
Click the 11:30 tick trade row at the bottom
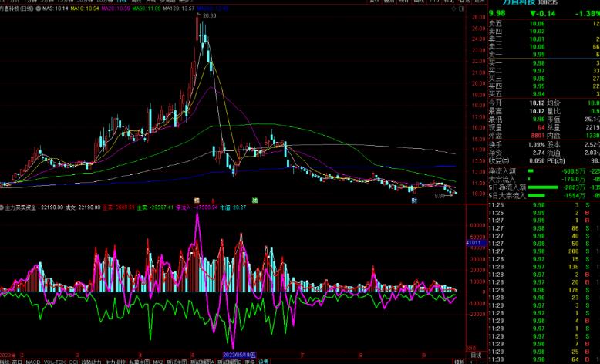[544, 359]
